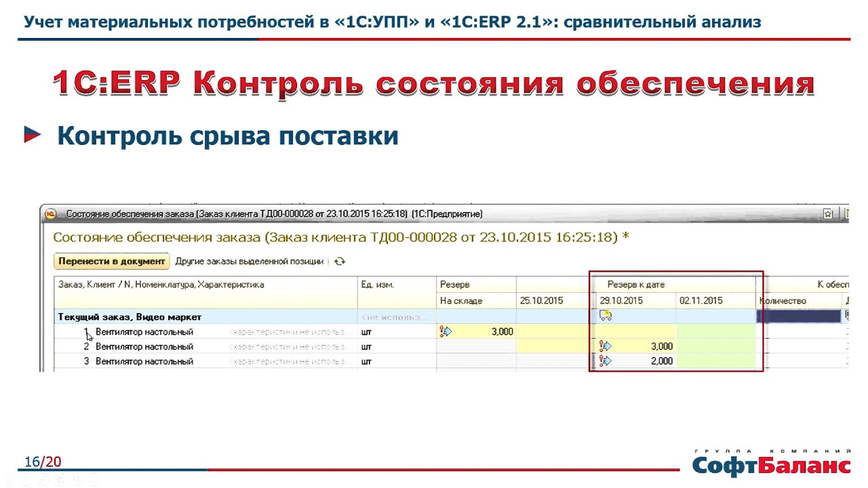Click the 29.10.2015 date column header
Viewport: 868px width, 488px height.
(635, 300)
